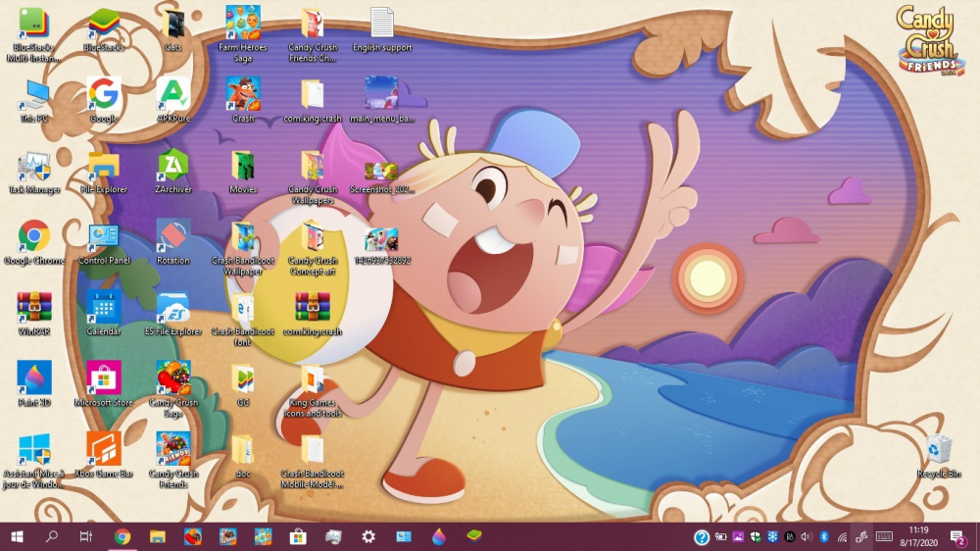Open File Explorer from the taskbar
Viewport: 980px width, 551px height.
click(x=158, y=536)
